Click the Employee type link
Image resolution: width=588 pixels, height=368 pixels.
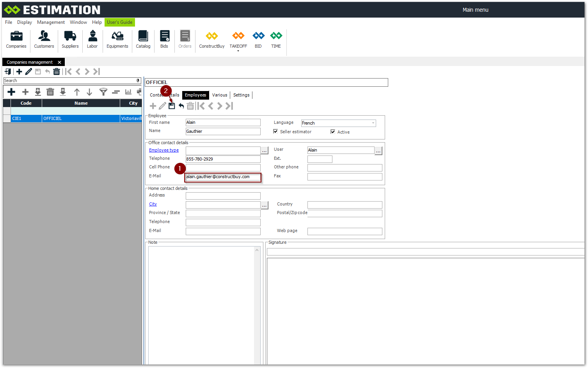164,150
